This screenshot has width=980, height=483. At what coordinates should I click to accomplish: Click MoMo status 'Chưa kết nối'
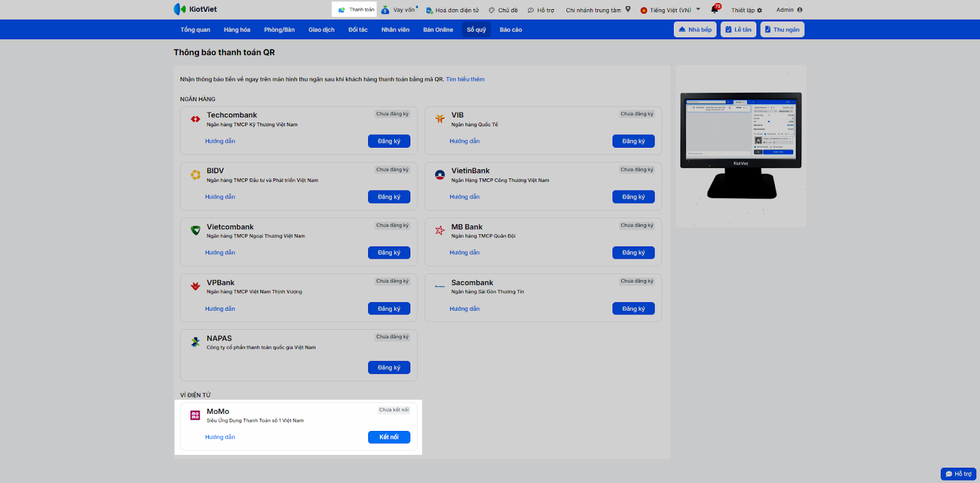click(394, 410)
